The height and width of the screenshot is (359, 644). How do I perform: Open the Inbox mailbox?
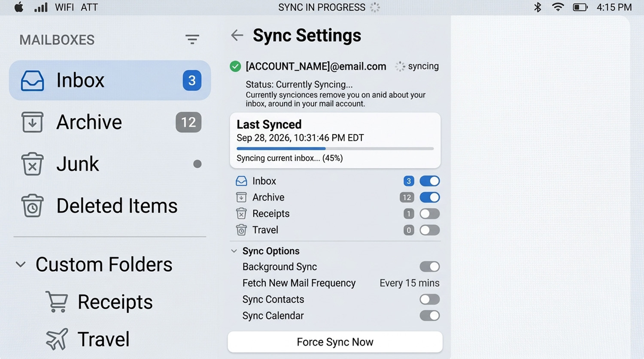tap(110, 80)
